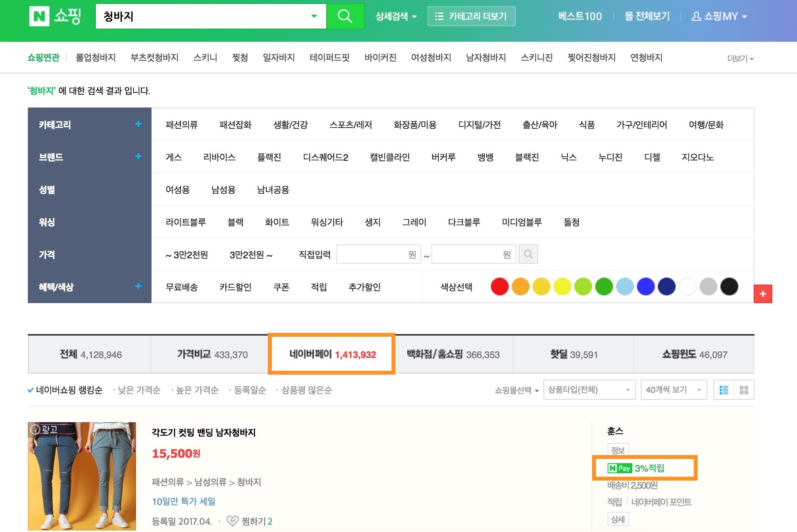This screenshot has width=797, height=532.
Task: Select the related keyword 롤업청바지
Action: [x=96, y=58]
